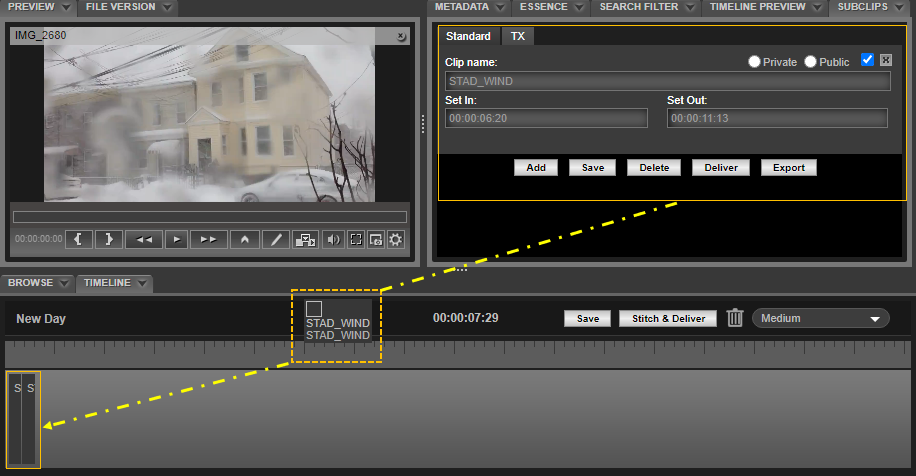Image resolution: width=916 pixels, height=476 pixels.
Task: Open the Medium quality dropdown
Action: [821, 318]
